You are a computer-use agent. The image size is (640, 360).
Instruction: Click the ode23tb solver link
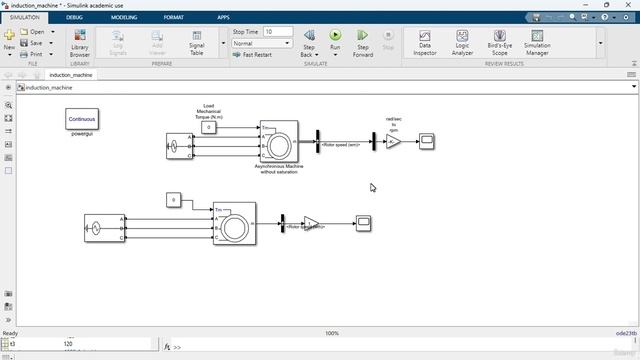(x=626, y=333)
